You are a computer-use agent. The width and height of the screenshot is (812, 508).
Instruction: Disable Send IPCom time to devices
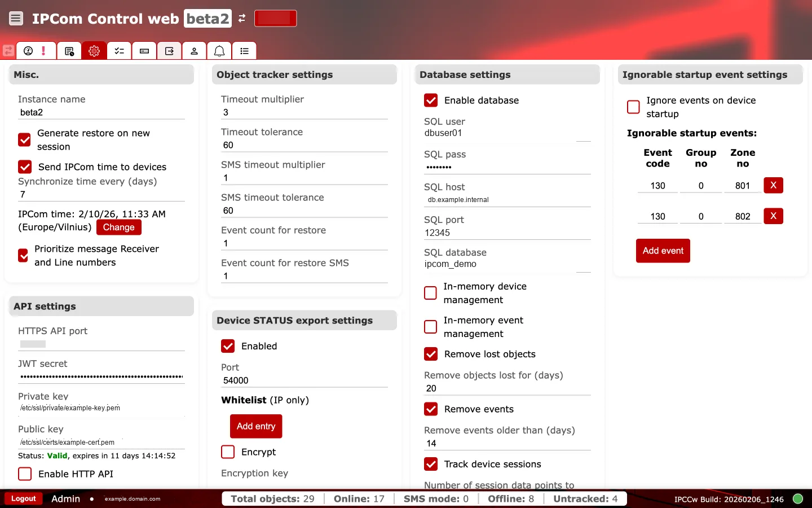(x=24, y=167)
